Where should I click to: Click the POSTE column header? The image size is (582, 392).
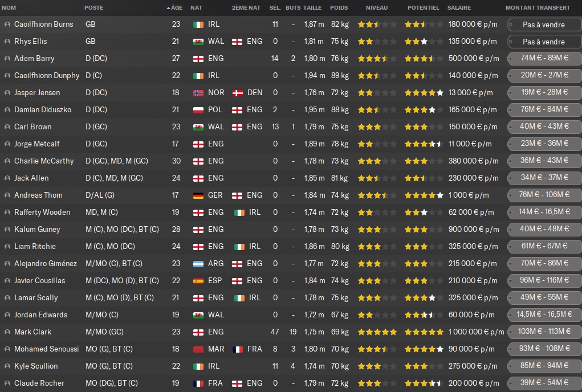point(94,8)
